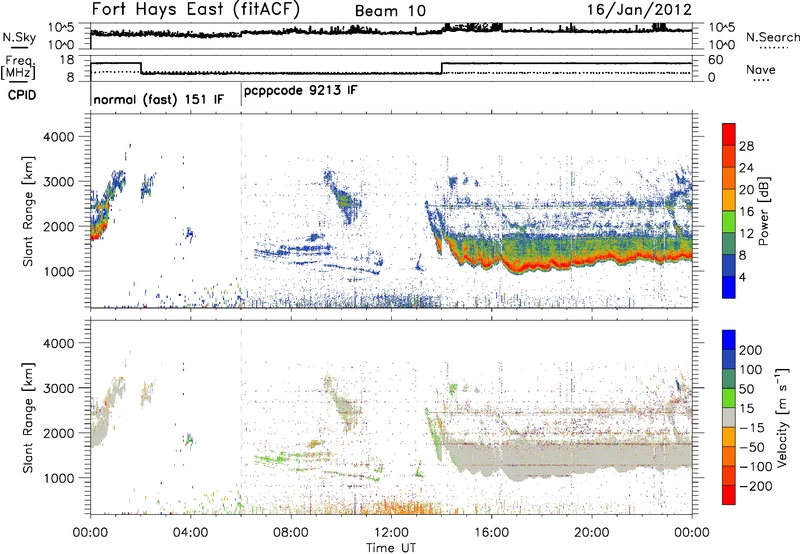Click the 'Power [dB]' color bar label
The image size is (800, 554).
pyautogui.click(x=763, y=211)
